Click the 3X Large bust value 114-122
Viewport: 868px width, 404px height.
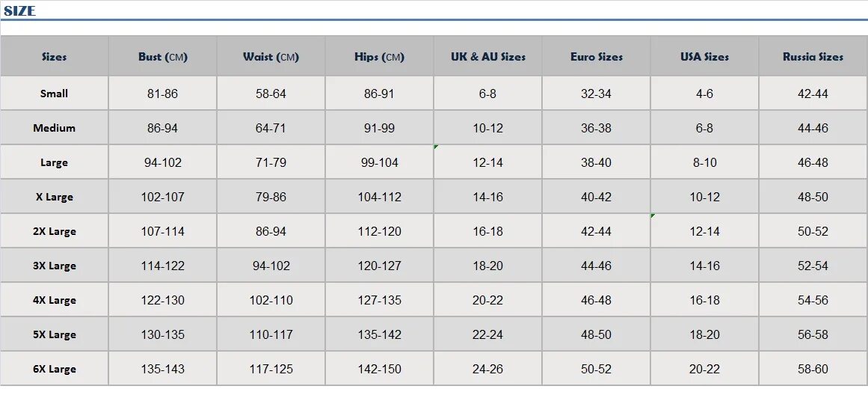[x=163, y=266]
